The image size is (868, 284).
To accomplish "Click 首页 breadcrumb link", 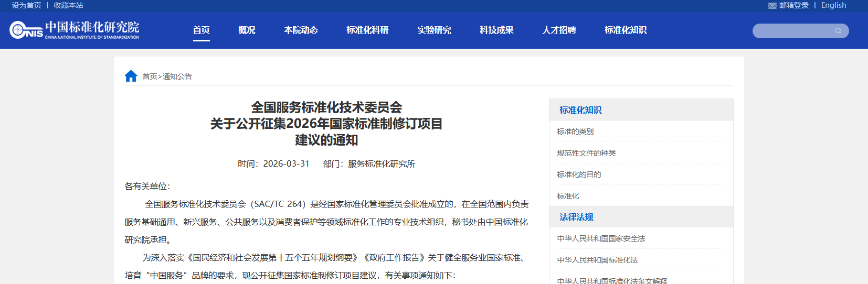I will tap(150, 77).
